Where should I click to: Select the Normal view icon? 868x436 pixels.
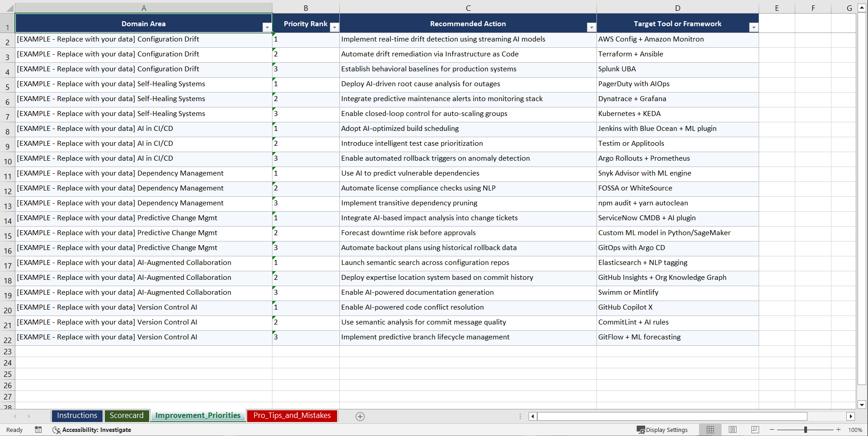click(x=710, y=430)
